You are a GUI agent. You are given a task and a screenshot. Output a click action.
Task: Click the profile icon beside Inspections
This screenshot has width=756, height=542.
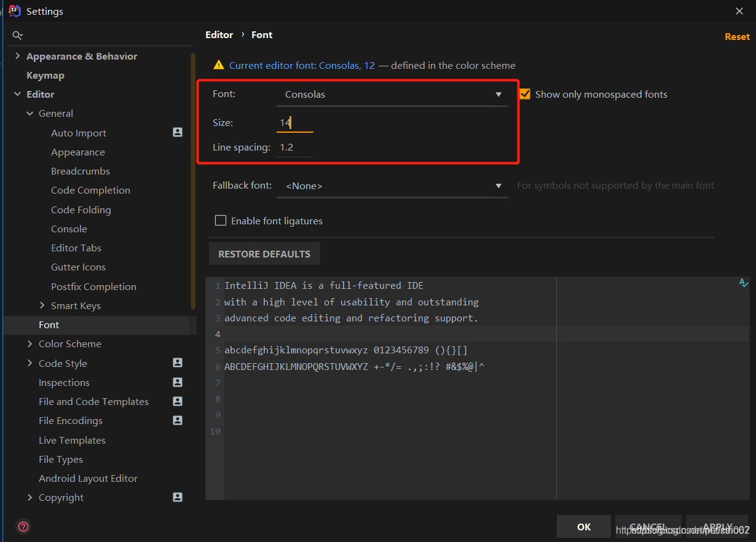(x=178, y=382)
